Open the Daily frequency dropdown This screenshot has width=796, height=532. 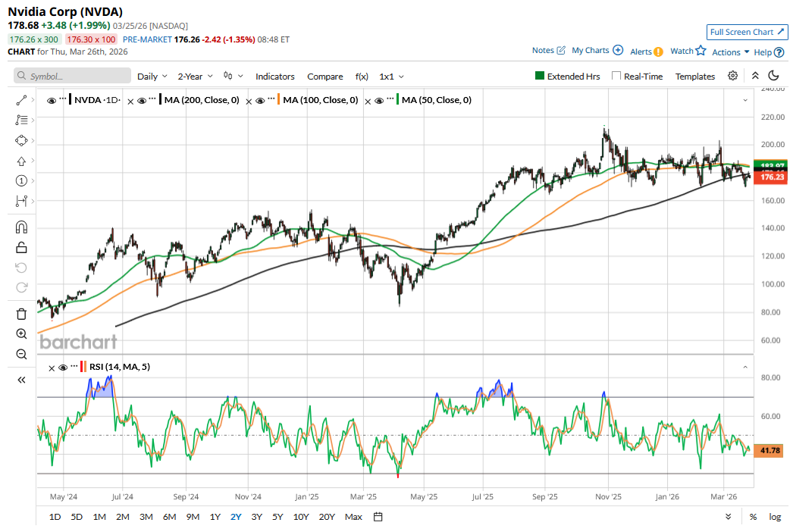coord(152,77)
